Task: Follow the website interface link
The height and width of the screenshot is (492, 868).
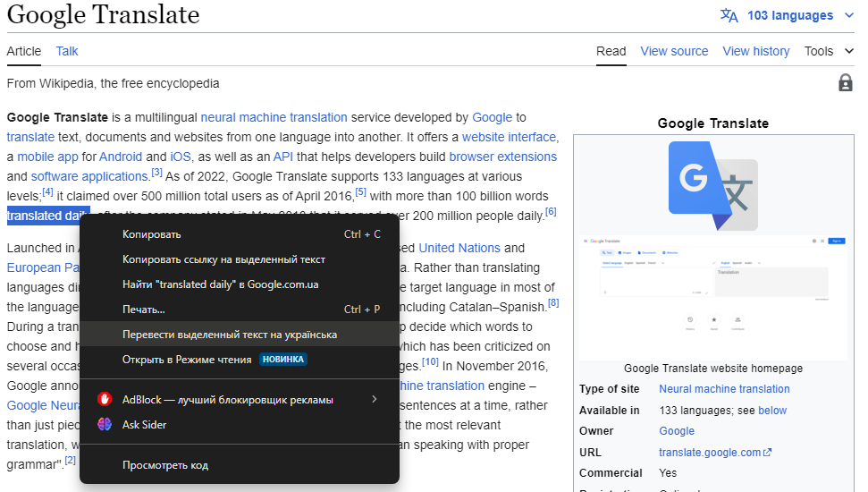Action: [x=510, y=137]
